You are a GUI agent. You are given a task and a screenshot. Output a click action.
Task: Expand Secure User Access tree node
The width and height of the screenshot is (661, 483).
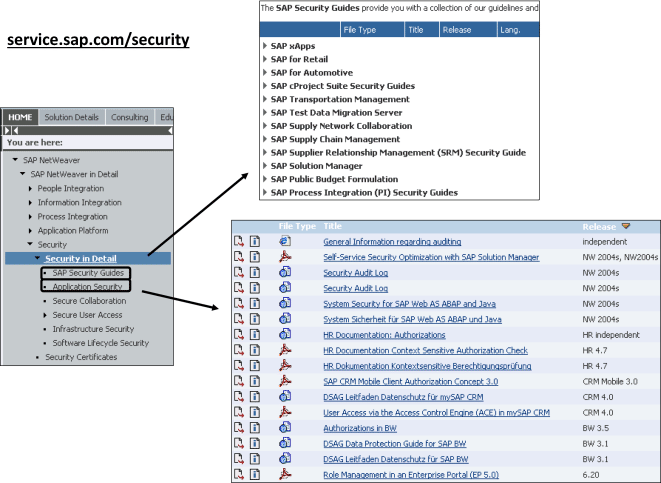pos(45,315)
